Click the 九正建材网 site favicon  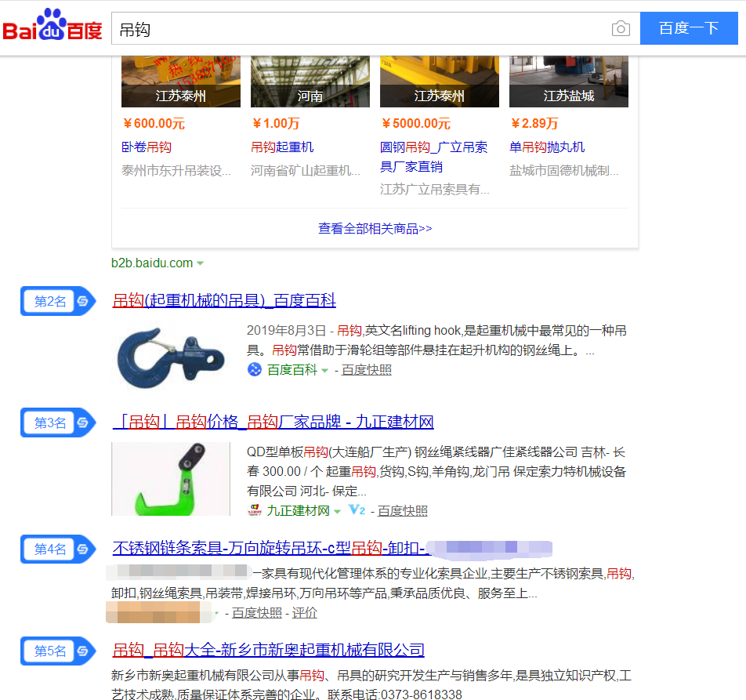point(255,510)
